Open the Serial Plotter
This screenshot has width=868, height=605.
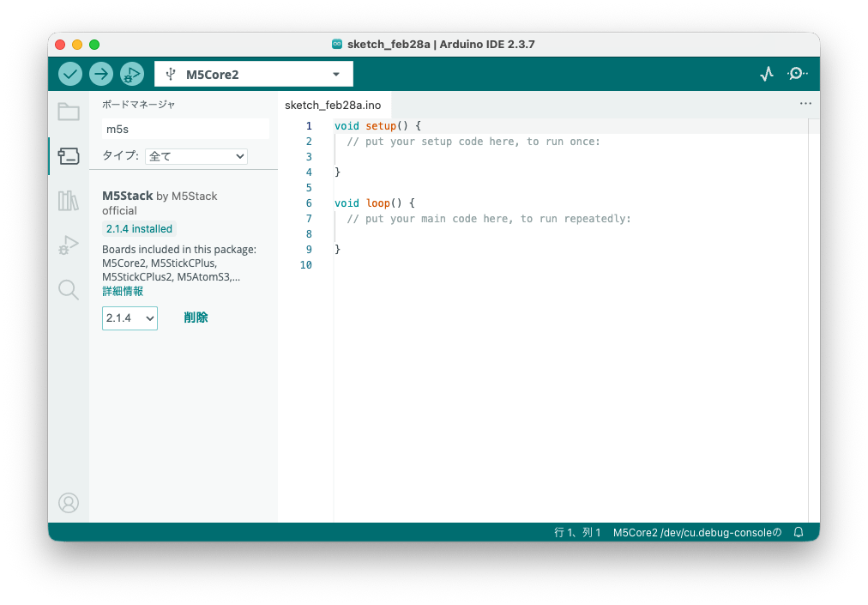[x=767, y=74]
